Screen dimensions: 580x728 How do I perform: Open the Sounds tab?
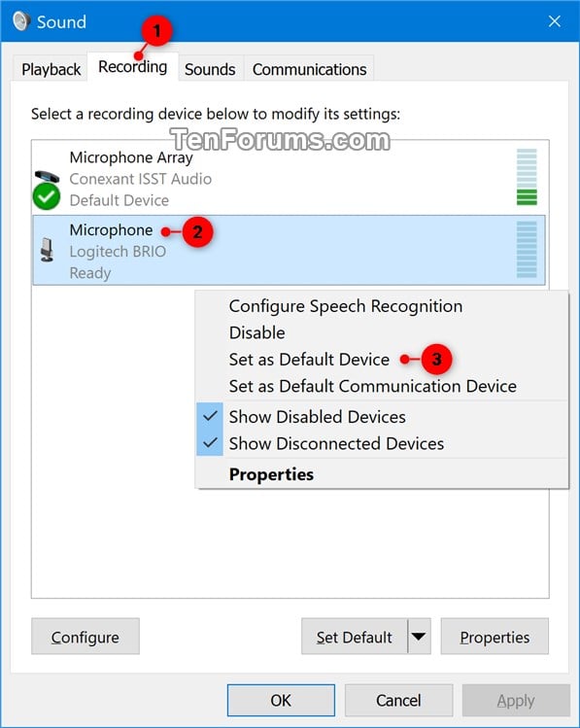(210, 69)
